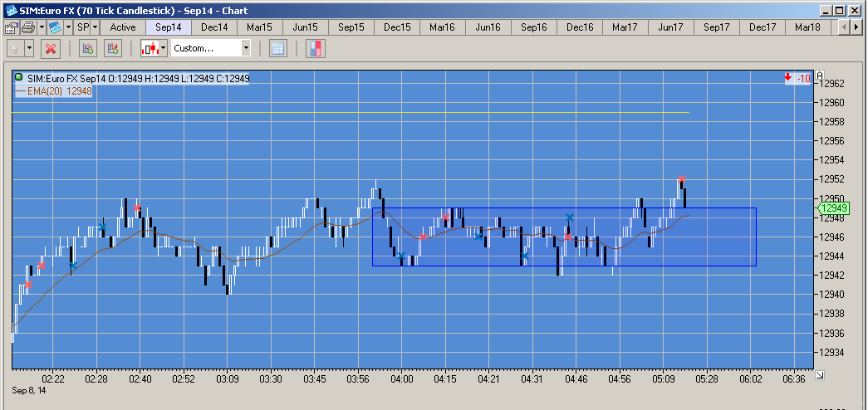Open the dropdown arrow next to SP
Viewport: 868px width, 410px height.
(x=96, y=27)
